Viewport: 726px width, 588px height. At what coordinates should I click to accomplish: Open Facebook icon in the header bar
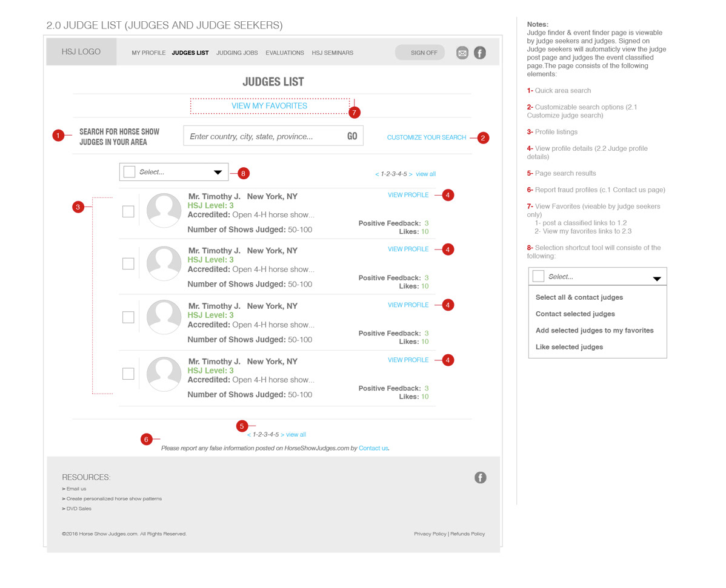coord(480,53)
